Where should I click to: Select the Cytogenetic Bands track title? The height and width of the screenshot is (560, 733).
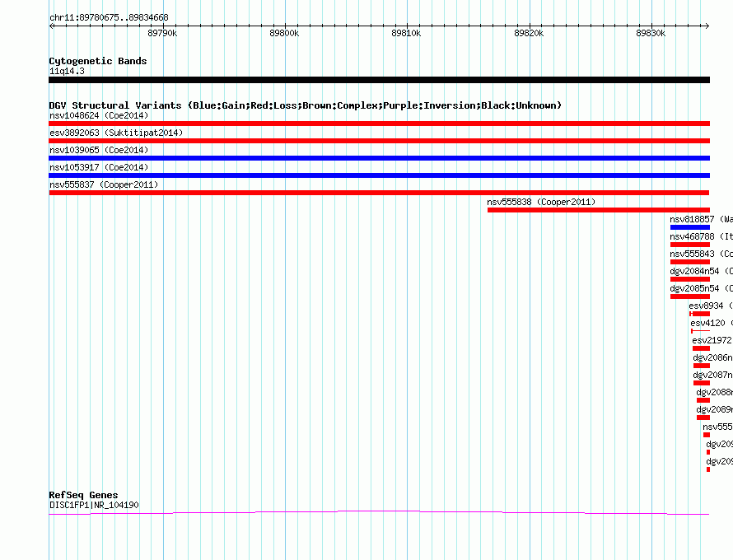click(98, 61)
